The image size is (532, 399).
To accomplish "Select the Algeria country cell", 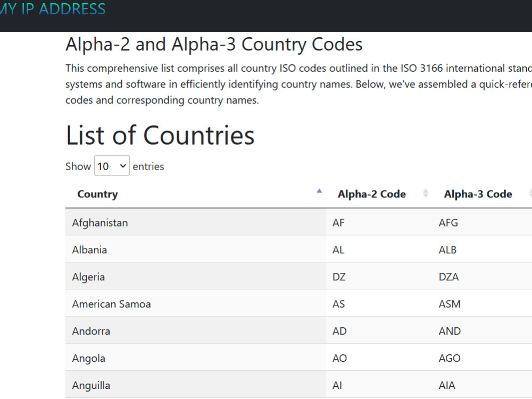I will pyautogui.click(x=195, y=277).
